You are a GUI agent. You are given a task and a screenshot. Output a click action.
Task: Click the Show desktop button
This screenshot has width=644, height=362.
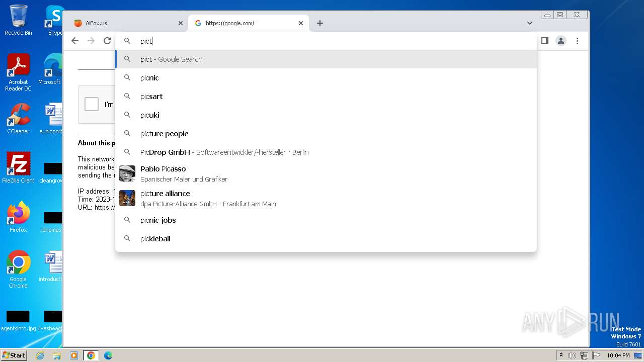click(x=638, y=355)
